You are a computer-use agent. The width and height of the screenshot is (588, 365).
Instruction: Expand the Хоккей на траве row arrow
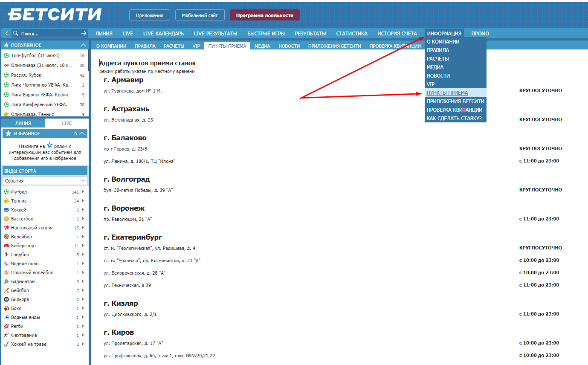click(83, 344)
